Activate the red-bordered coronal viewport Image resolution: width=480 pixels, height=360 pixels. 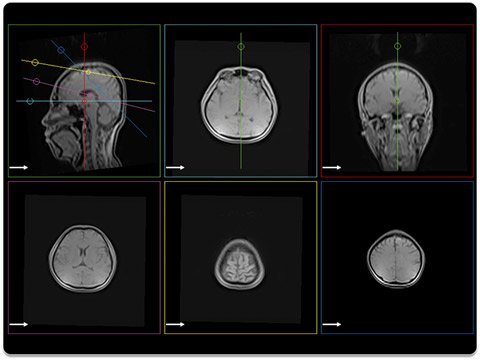point(397,101)
